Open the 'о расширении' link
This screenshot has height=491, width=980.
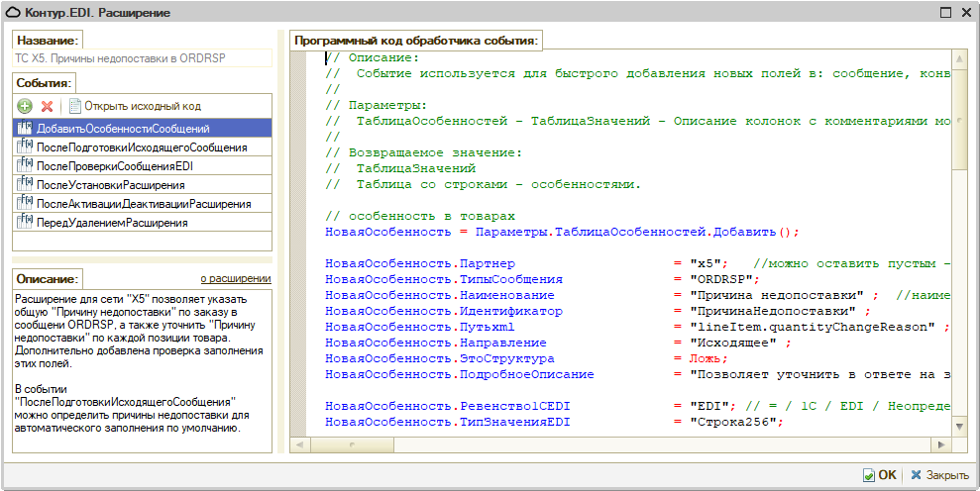click(x=236, y=279)
